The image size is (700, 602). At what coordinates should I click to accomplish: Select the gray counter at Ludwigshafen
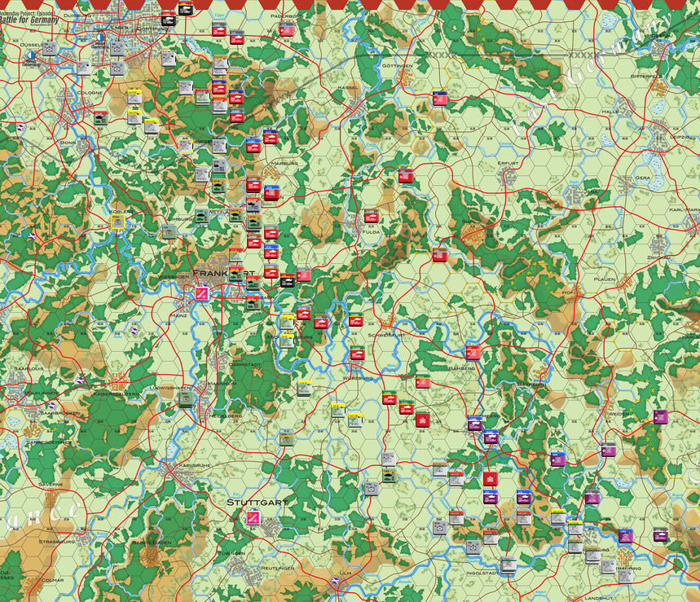click(x=186, y=398)
